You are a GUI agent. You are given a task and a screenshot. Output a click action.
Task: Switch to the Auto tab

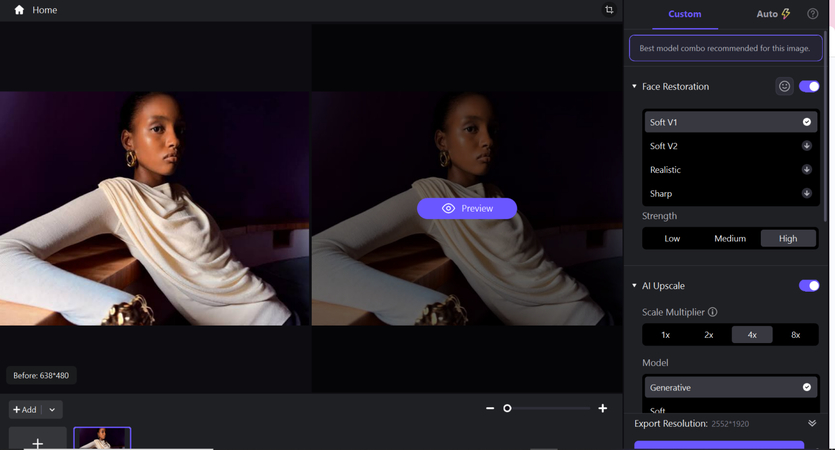point(773,14)
